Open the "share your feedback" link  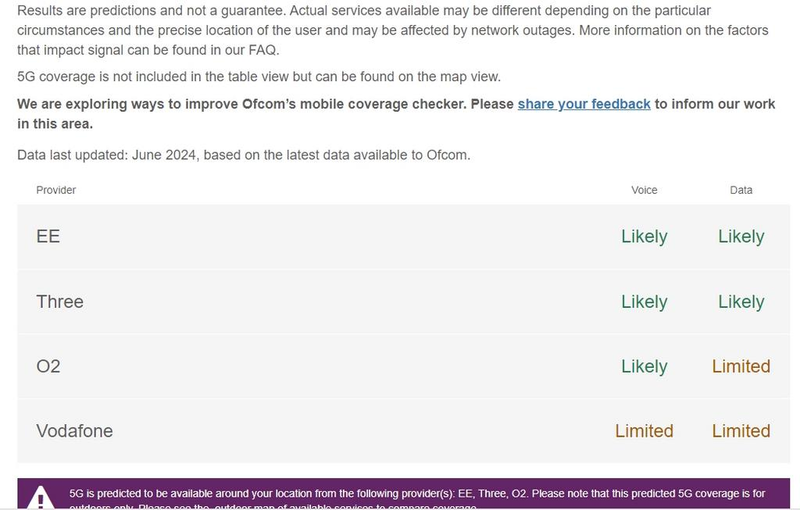pyautogui.click(x=584, y=104)
